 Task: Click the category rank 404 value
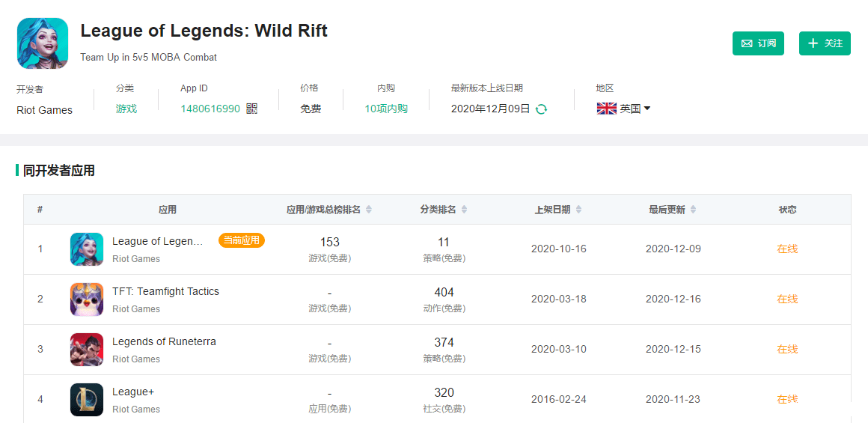(x=444, y=292)
